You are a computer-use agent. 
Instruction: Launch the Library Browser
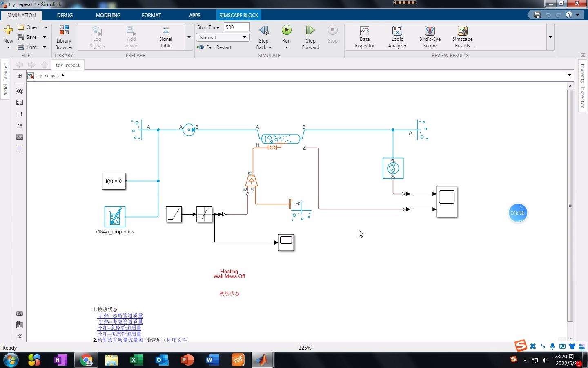(64, 36)
